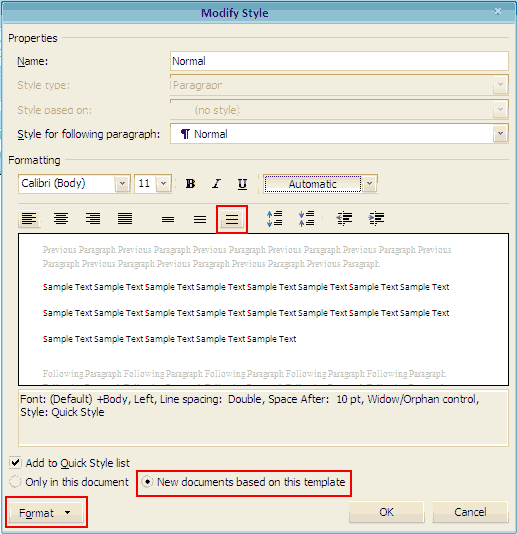
Task: Open the Format menu button
Action: pos(46,512)
